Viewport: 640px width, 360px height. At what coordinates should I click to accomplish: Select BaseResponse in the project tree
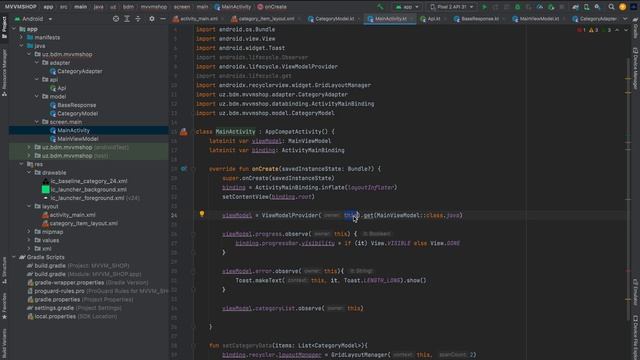click(x=73, y=105)
